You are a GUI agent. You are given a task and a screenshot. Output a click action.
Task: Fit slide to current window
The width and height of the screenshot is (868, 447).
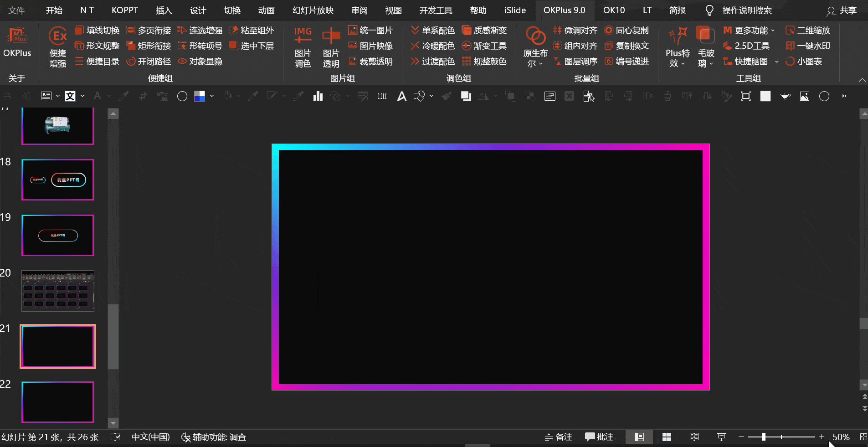pyautogui.click(x=863, y=437)
